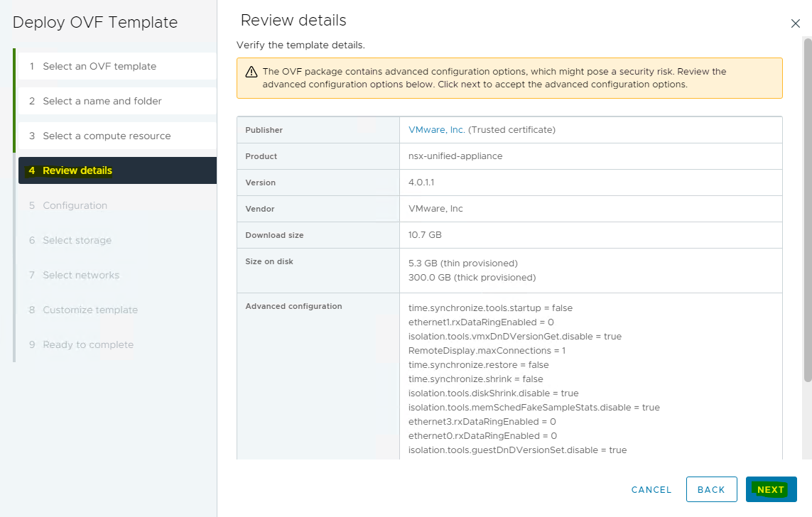This screenshot has width=812, height=517.
Task: Cancel the OVF deployment wizard
Action: (x=651, y=489)
